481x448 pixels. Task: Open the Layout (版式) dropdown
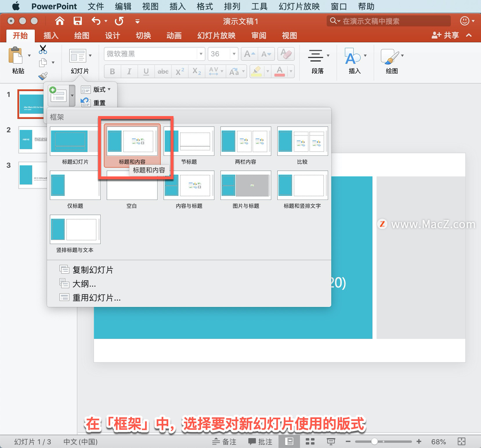(96, 89)
